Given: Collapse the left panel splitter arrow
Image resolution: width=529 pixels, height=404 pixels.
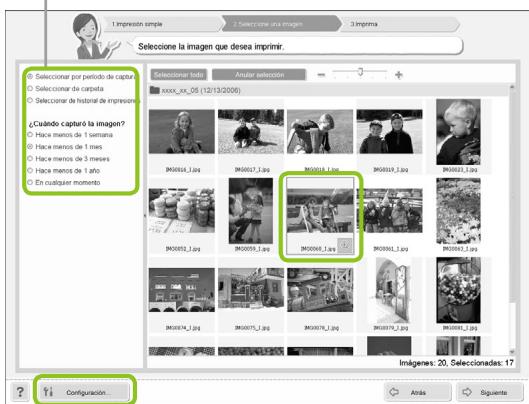Looking at the screenshot, I should (x=145, y=215).
